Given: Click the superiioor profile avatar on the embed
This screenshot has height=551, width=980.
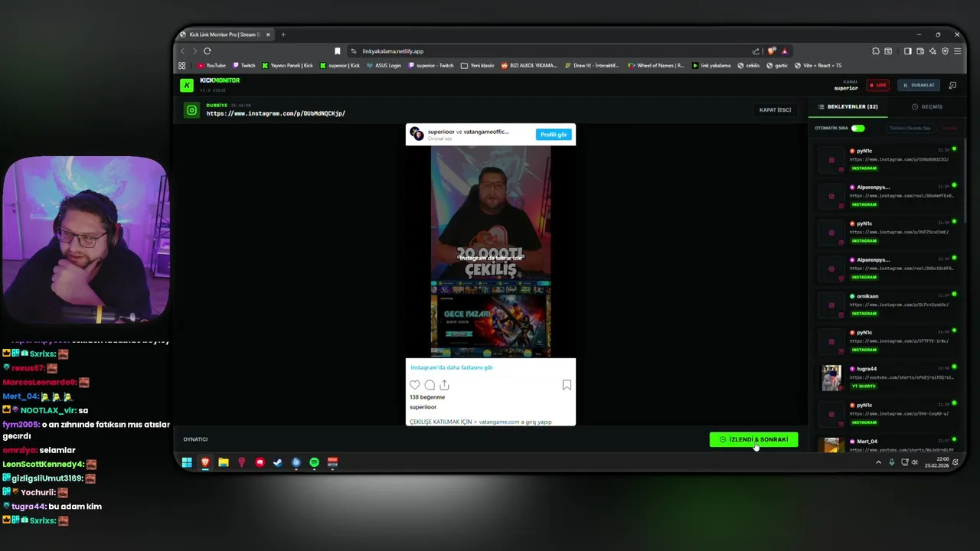Looking at the screenshot, I should pyautogui.click(x=417, y=134).
